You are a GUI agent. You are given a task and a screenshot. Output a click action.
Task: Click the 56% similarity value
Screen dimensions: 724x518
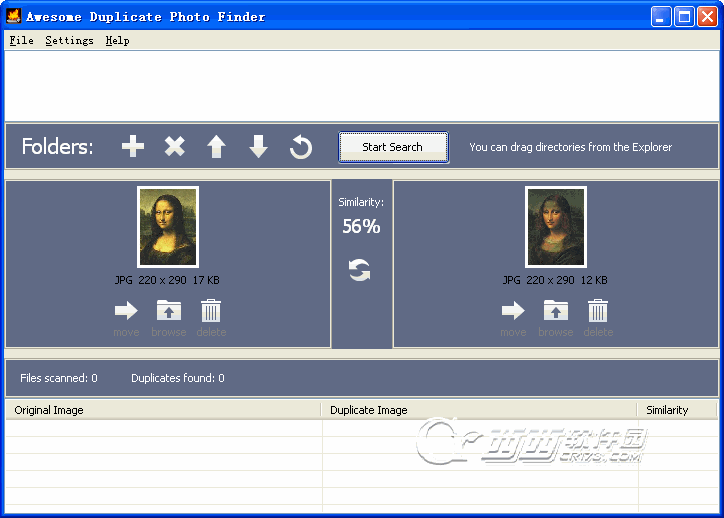click(x=361, y=226)
